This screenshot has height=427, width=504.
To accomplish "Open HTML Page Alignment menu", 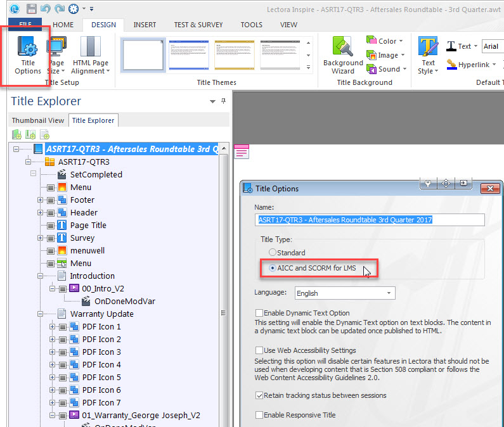I will (x=90, y=55).
